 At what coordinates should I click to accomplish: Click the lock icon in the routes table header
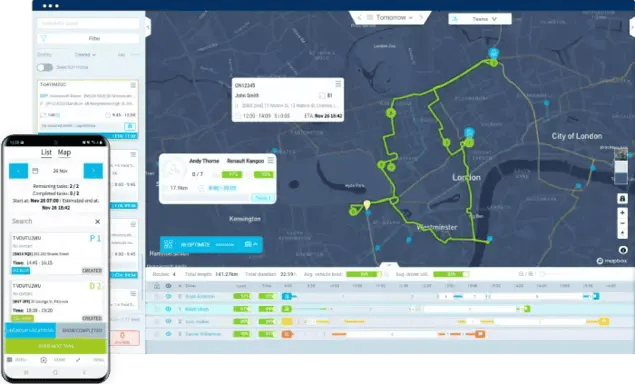click(156, 286)
